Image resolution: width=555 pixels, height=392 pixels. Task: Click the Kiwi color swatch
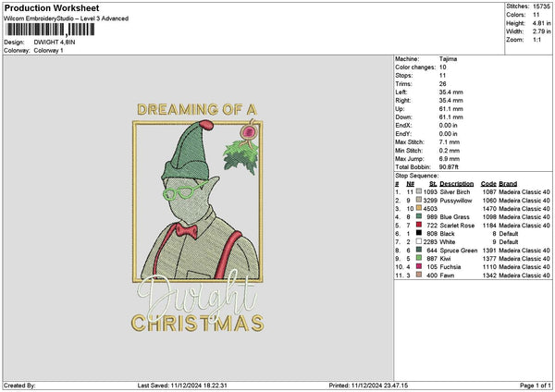tap(419, 258)
